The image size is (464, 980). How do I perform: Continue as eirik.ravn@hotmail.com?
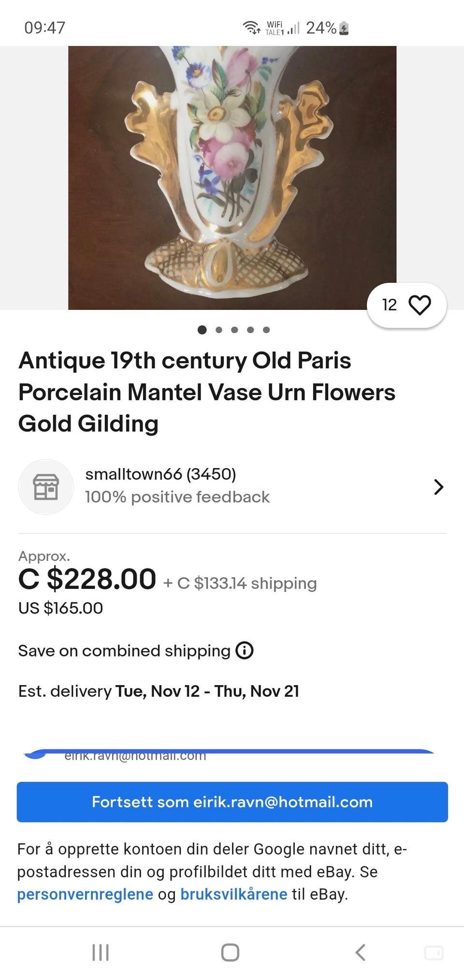pos(232,802)
